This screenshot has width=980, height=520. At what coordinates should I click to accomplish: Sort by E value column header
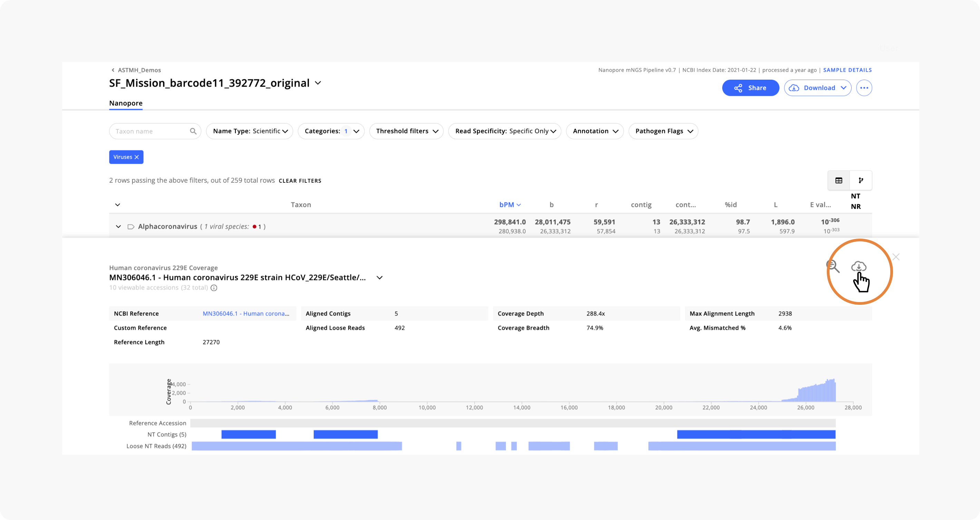pos(820,204)
